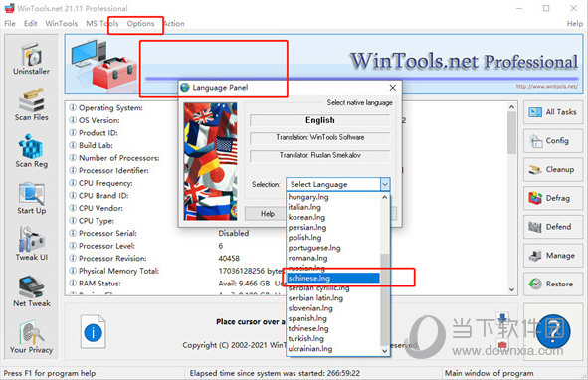Select polish.lng from the list

point(333,238)
